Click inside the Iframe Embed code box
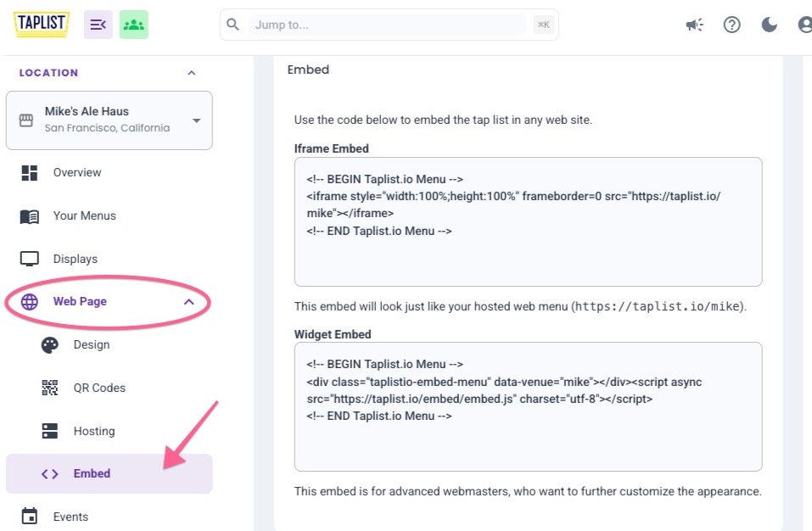Viewport: 812px width, 531px height. 529,221
